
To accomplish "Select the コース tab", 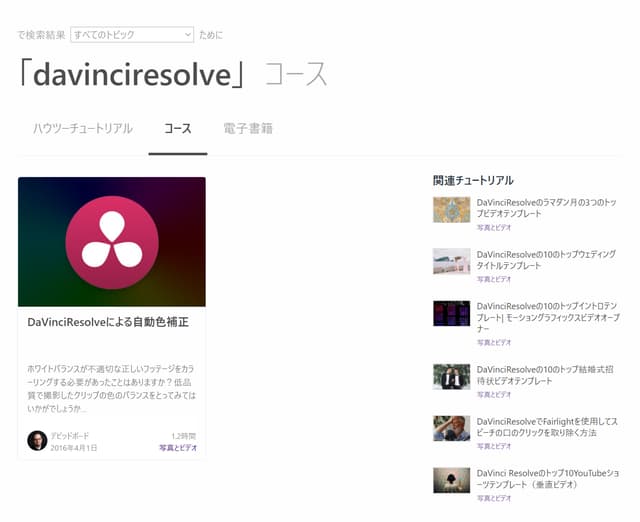I will [178, 129].
